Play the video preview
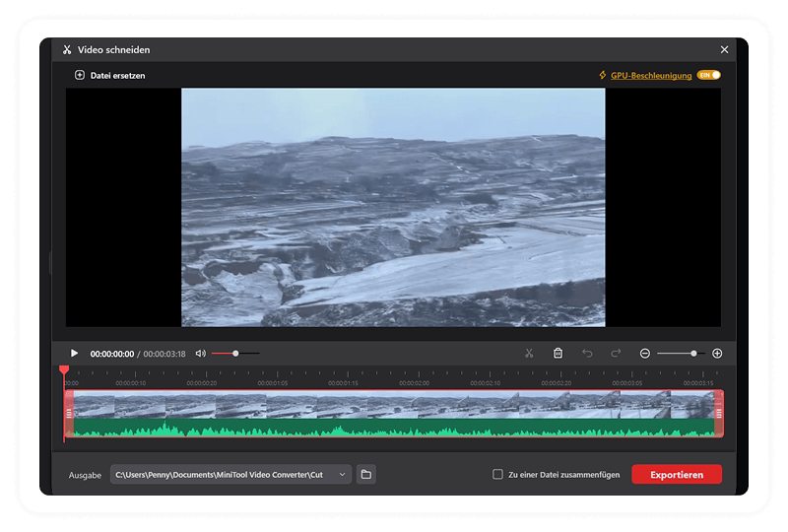This screenshot has width=788, height=532. [x=74, y=354]
